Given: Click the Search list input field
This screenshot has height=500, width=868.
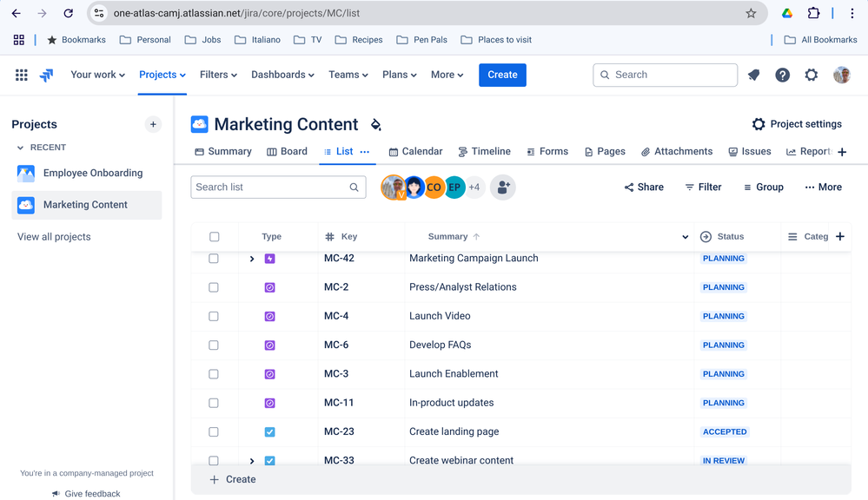Looking at the screenshot, I should [269, 187].
